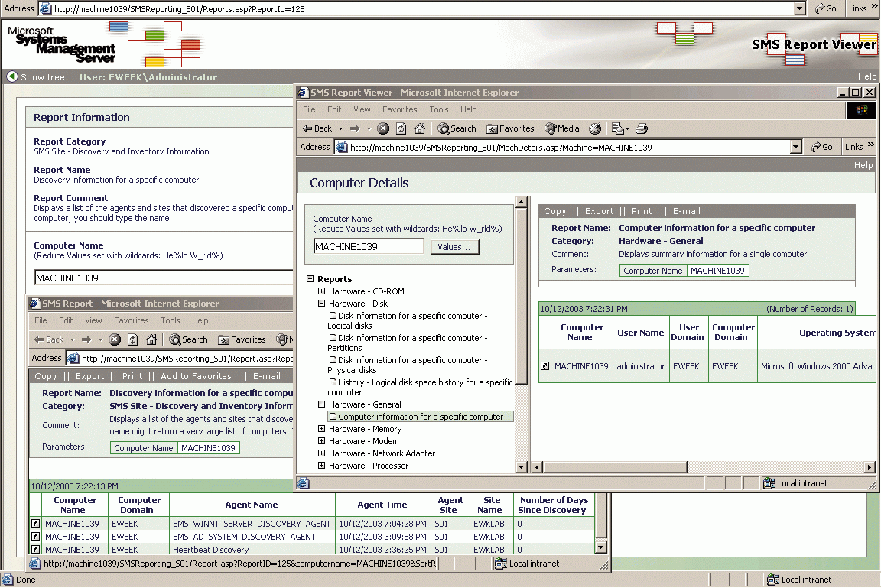The height and width of the screenshot is (588, 881).
Task: Open Help menu in SMS Report window
Action: [x=200, y=320]
